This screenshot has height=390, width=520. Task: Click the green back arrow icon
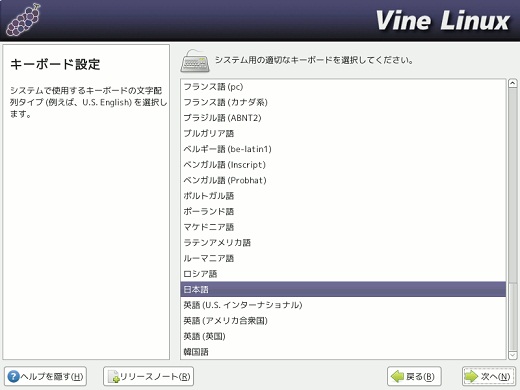pyautogui.click(x=397, y=376)
